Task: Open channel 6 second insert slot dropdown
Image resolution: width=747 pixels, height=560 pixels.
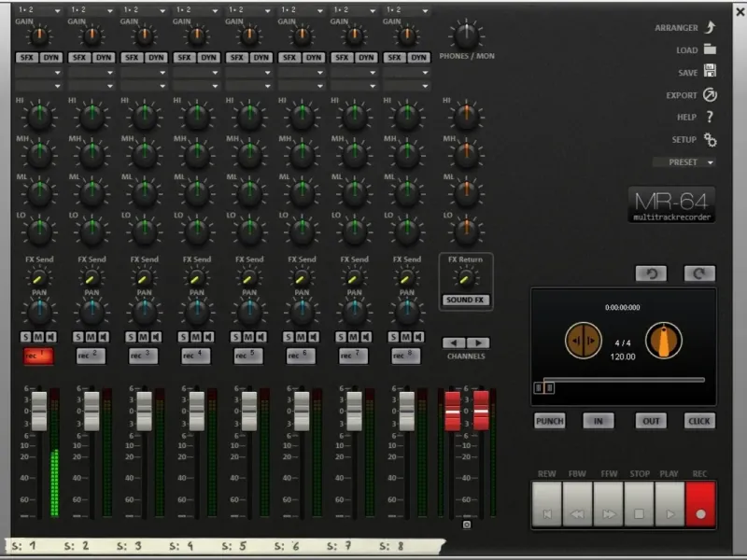Action: tap(301, 86)
